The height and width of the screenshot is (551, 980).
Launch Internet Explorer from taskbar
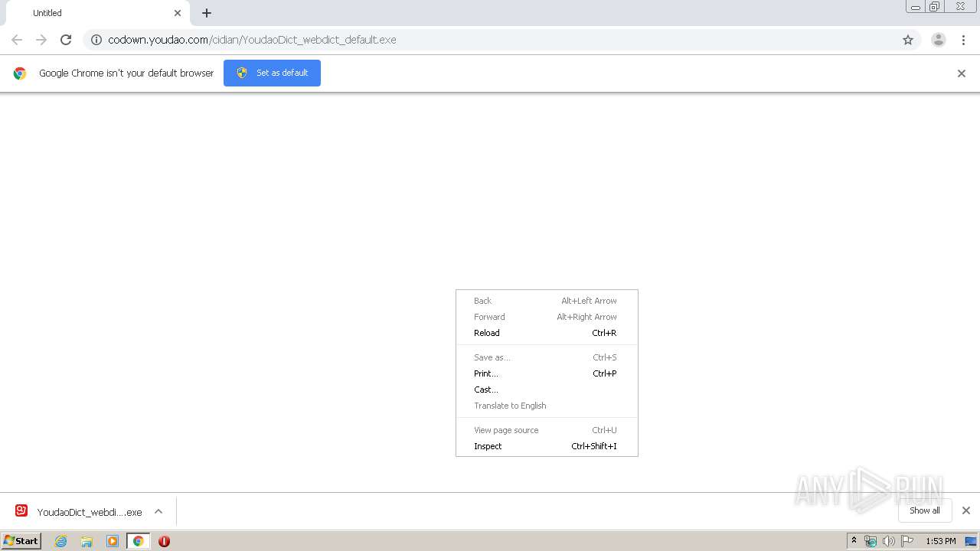[x=61, y=541]
